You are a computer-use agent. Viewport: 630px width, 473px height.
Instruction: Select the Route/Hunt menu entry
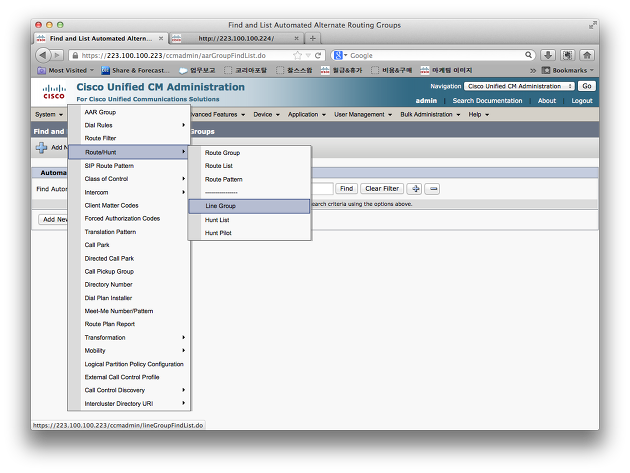129,152
